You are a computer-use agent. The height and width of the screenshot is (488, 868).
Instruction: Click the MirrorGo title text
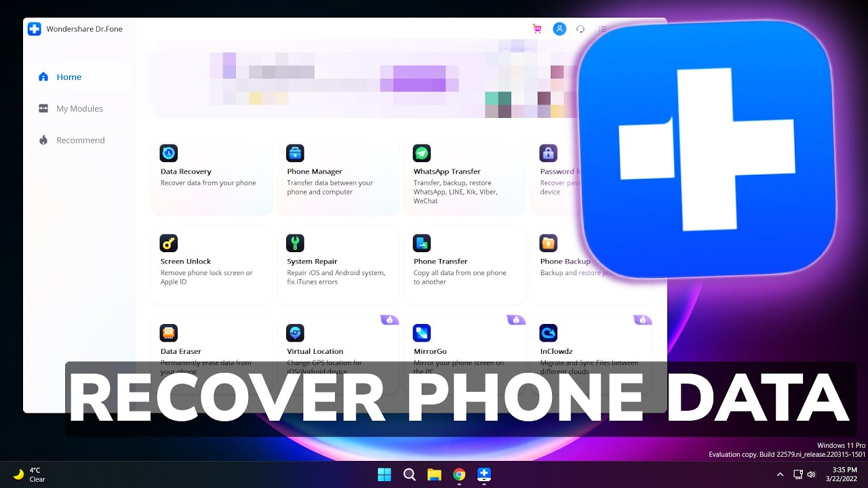click(x=430, y=351)
